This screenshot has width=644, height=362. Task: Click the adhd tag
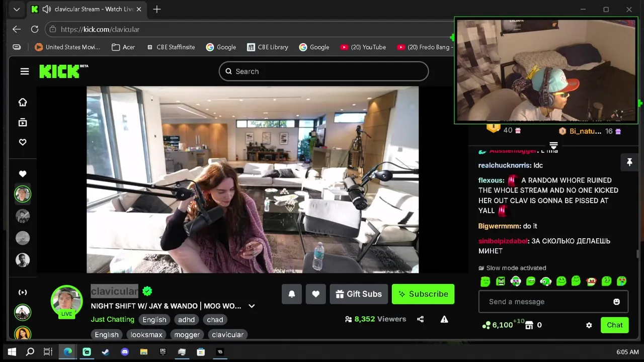(x=186, y=320)
